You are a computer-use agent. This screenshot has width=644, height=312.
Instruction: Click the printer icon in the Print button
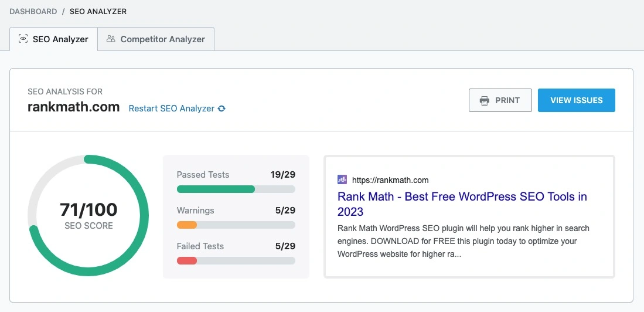pyautogui.click(x=485, y=100)
